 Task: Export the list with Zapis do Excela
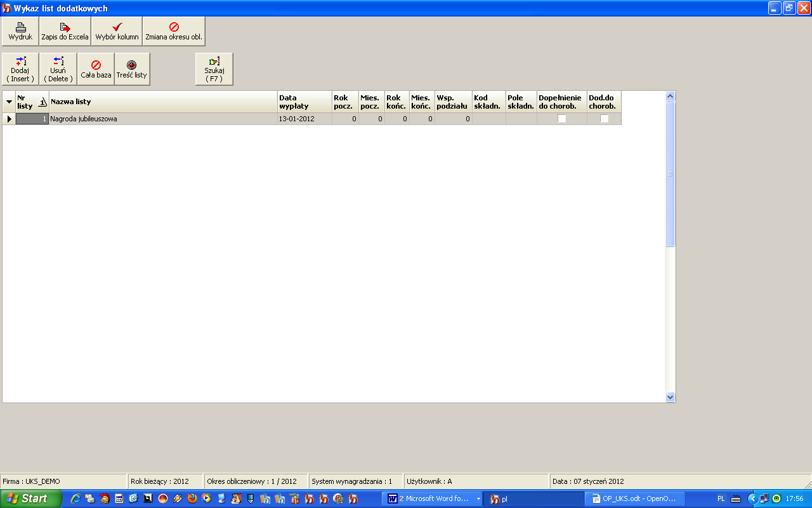pos(65,31)
